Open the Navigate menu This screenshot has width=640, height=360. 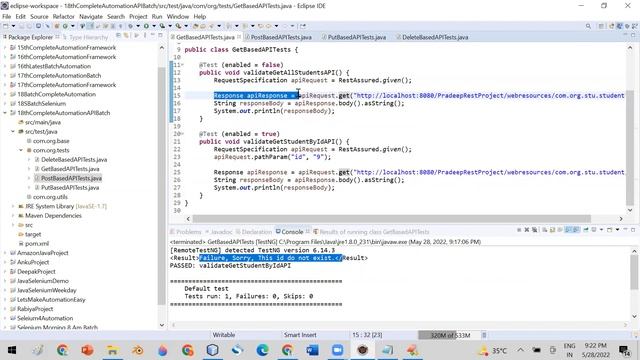(x=91, y=16)
